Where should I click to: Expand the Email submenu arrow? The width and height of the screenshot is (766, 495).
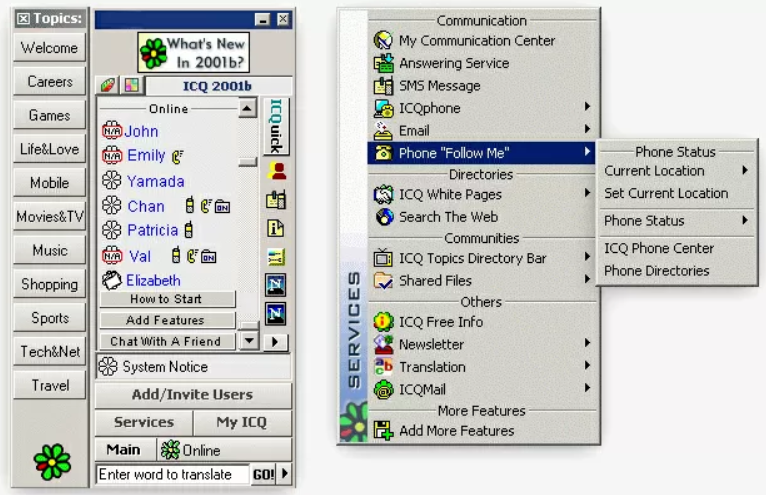[587, 129]
